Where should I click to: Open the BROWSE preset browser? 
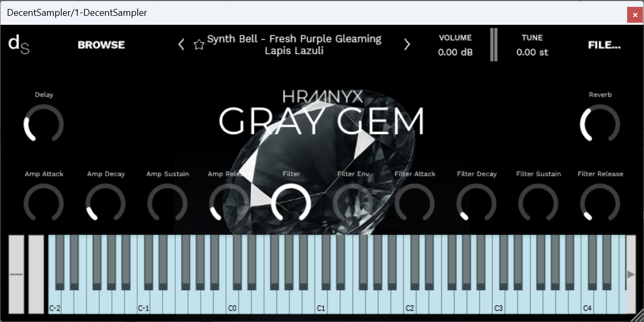point(101,45)
